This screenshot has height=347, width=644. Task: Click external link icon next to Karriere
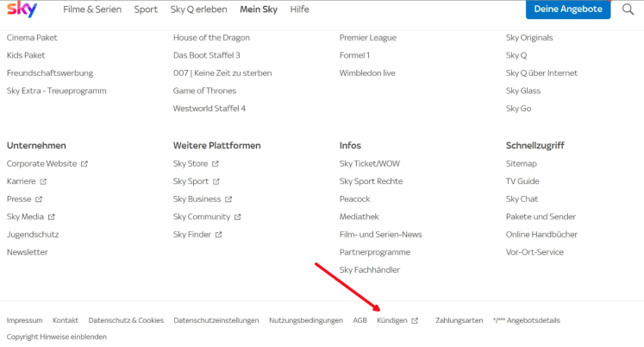[x=43, y=181]
